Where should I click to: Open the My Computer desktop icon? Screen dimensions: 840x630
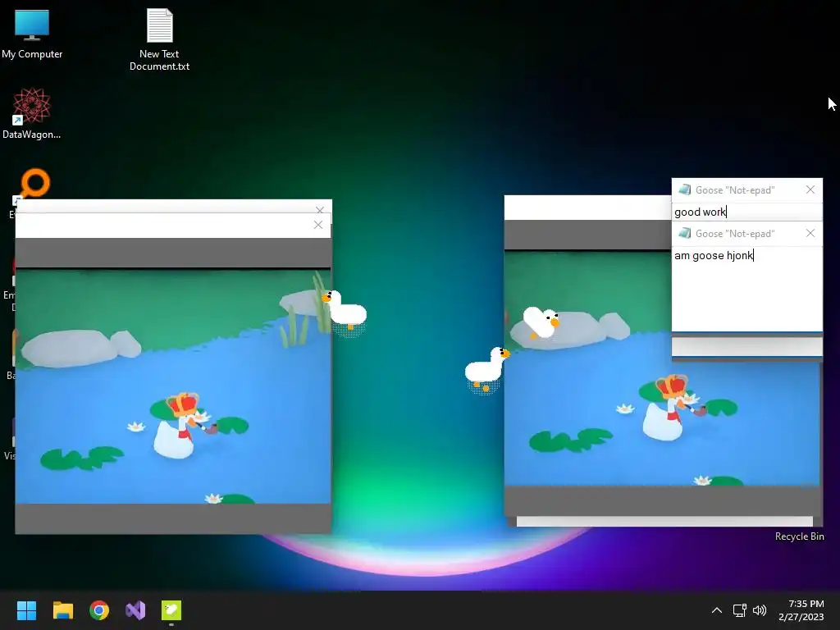(x=32, y=33)
